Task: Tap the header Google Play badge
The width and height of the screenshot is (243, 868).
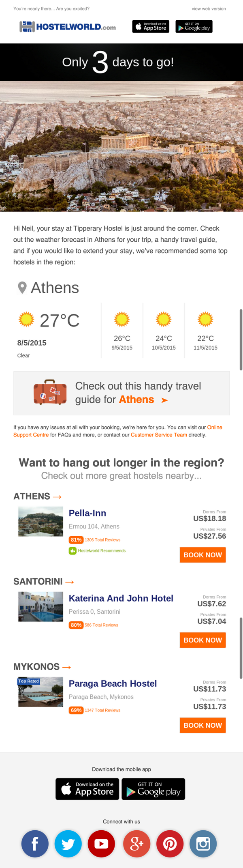Action: tap(194, 26)
